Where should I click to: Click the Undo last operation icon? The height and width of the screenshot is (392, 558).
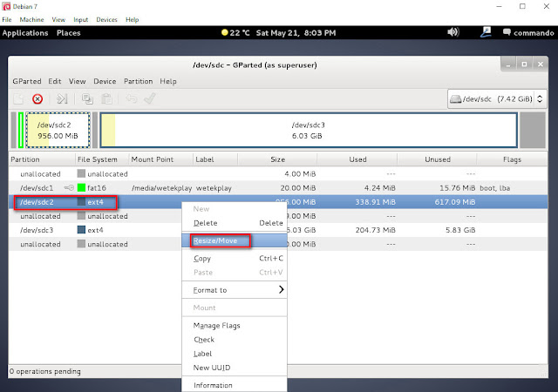(132, 98)
